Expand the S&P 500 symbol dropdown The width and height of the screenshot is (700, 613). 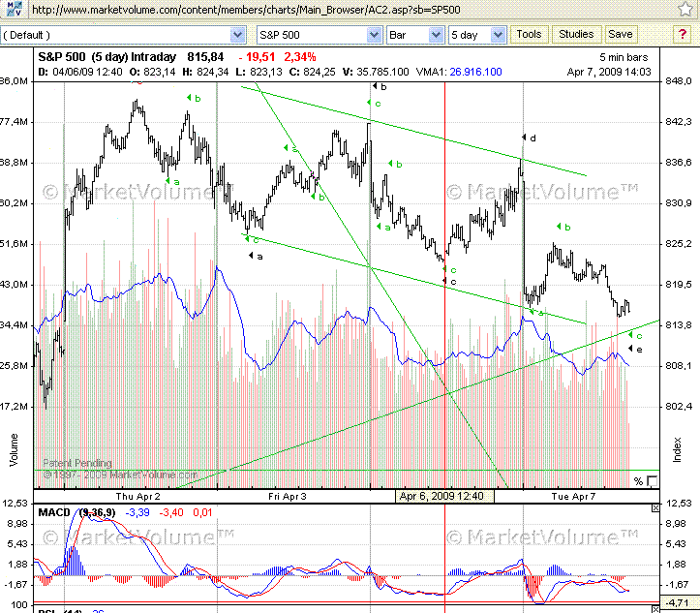pos(375,35)
